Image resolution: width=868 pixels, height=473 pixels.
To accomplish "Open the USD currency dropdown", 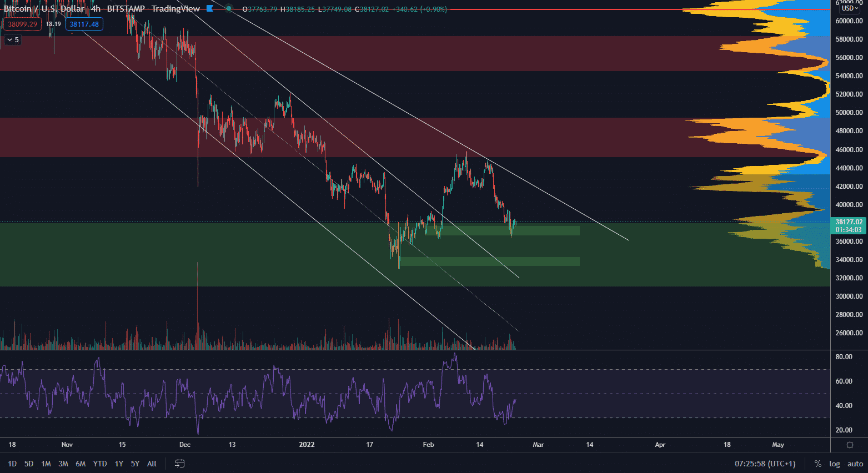I will point(850,8).
